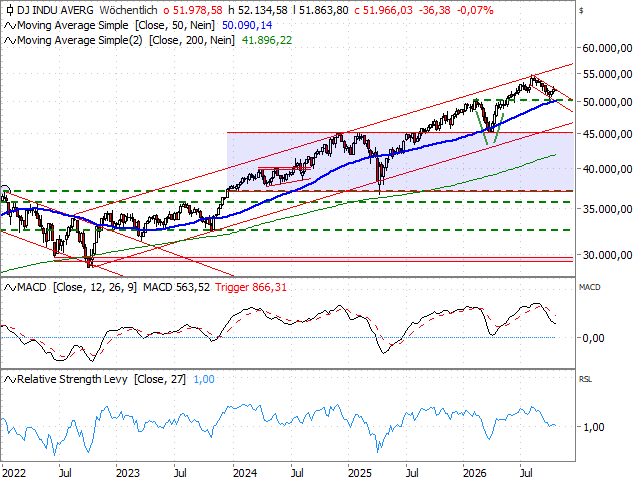The height and width of the screenshot is (480, 640).
Task: Click Moving Average Simple(2) [Close, 200, Nein] label
Action: 126,40
